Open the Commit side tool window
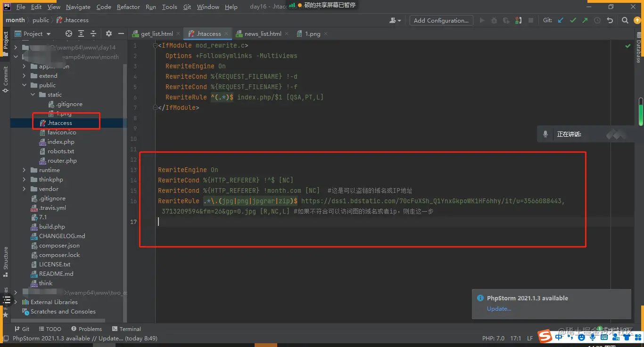This screenshot has height=347, width=644. coord(6,79)
